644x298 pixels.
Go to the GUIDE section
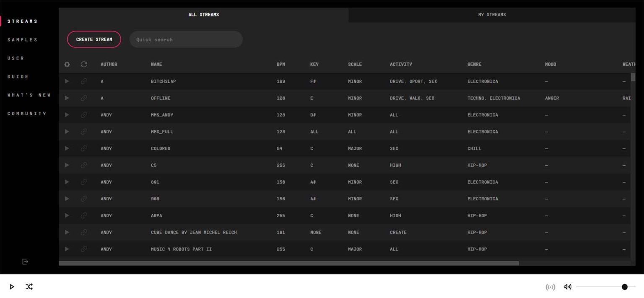coord(18,76)
